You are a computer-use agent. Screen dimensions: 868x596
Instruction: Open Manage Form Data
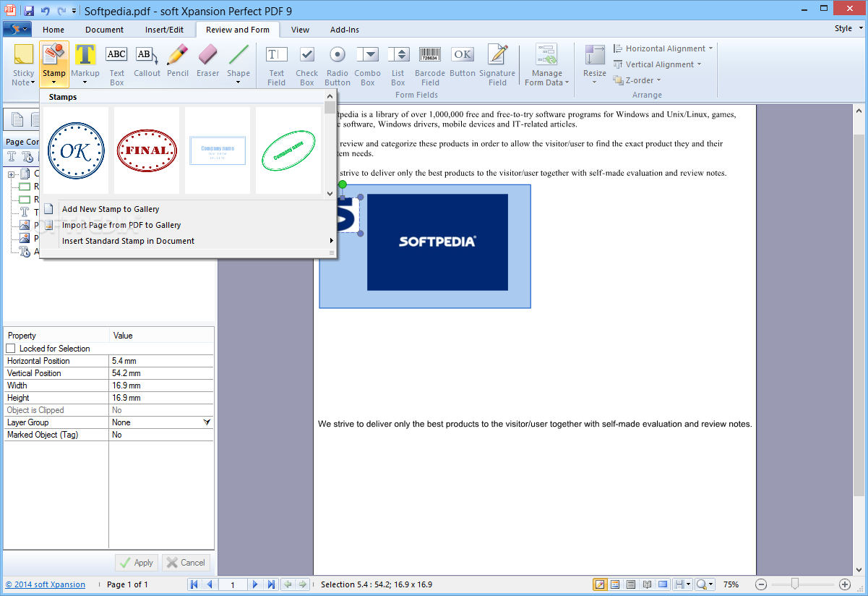[x=546, y=65]
